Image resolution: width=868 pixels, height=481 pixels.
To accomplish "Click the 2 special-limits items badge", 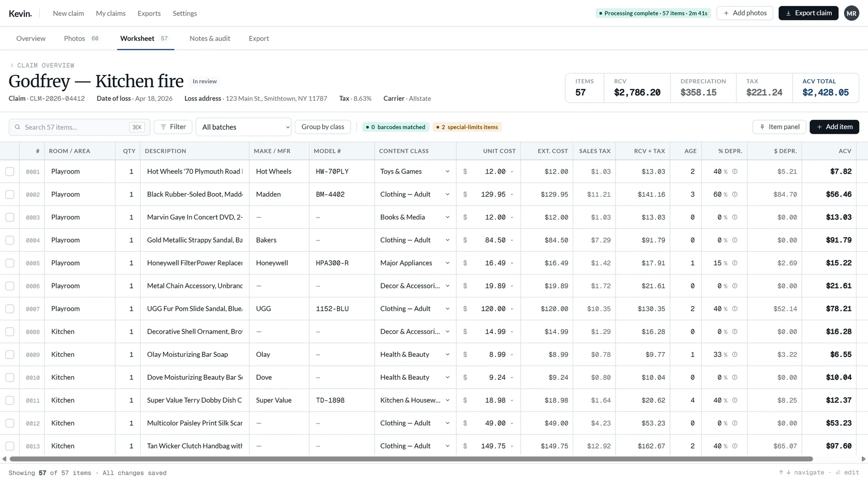I will click(467, 127).
